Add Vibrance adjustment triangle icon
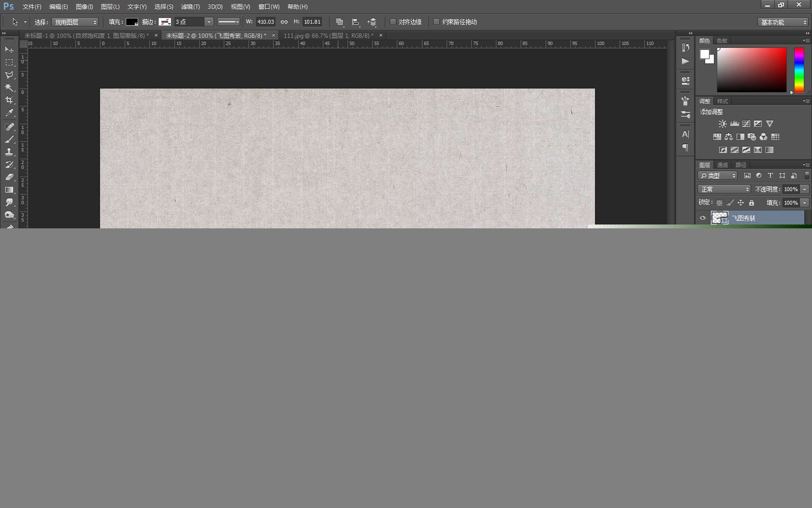This screenshot has height=508, width=812. (x=770, y=124)
